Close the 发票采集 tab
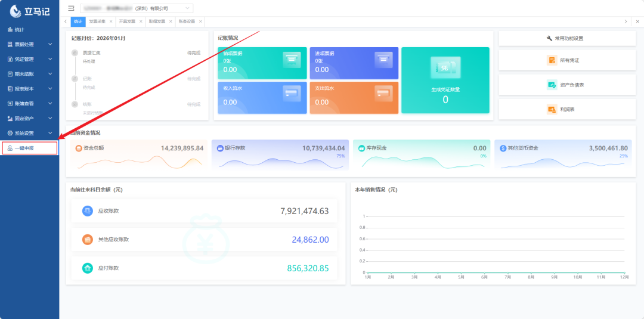Image resolution: width=644 pixels, height=319 pixels. pos(111,21)
